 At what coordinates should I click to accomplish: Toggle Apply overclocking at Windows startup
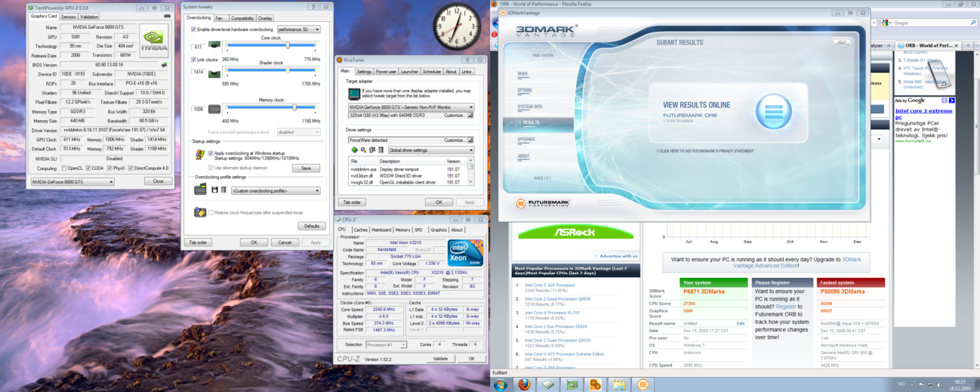pos(211,153)
